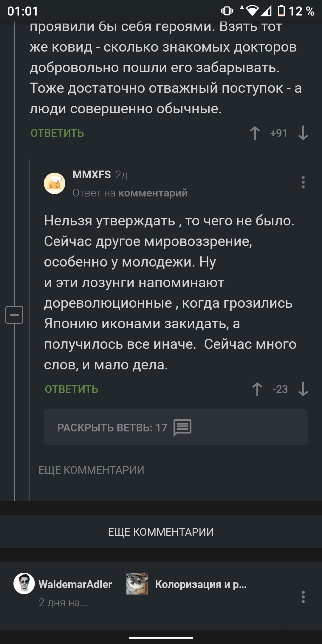
Task: Reply to the comment rated +91
Action: [57, 133]
